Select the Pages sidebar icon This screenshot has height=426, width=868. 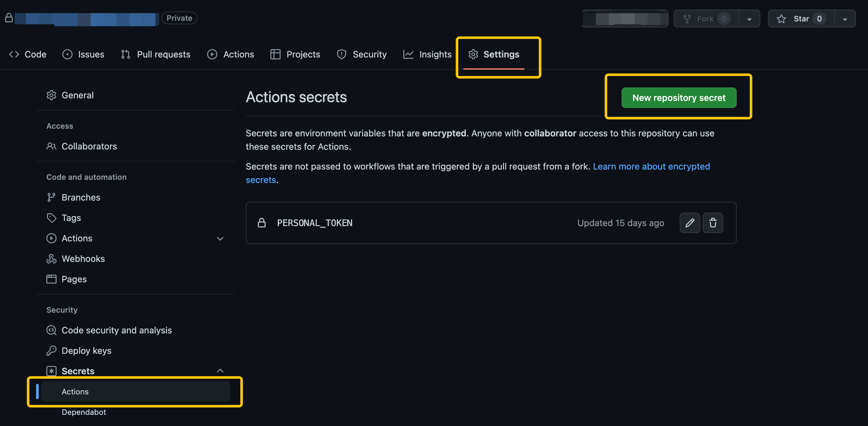(51, 279)
